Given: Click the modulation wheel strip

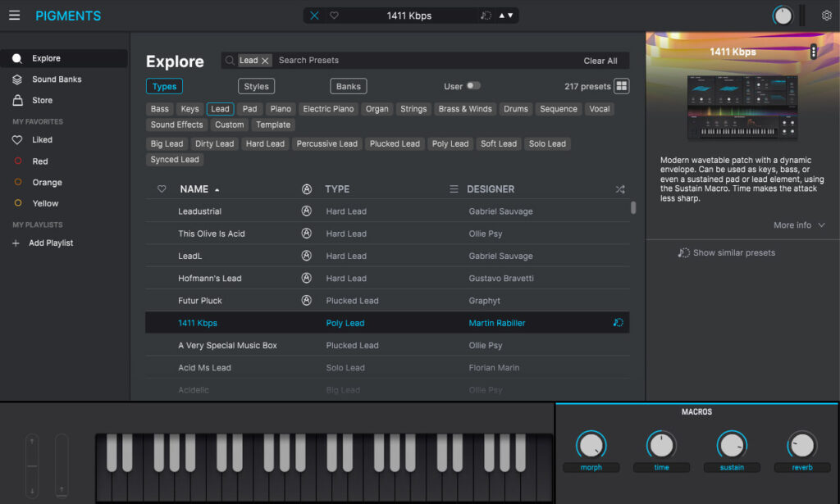Looking at the screenshot, I should point(62,465).
